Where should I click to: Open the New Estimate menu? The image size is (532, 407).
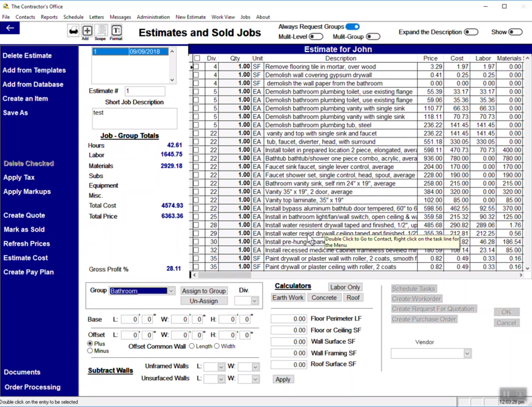(x=190, y=17)
